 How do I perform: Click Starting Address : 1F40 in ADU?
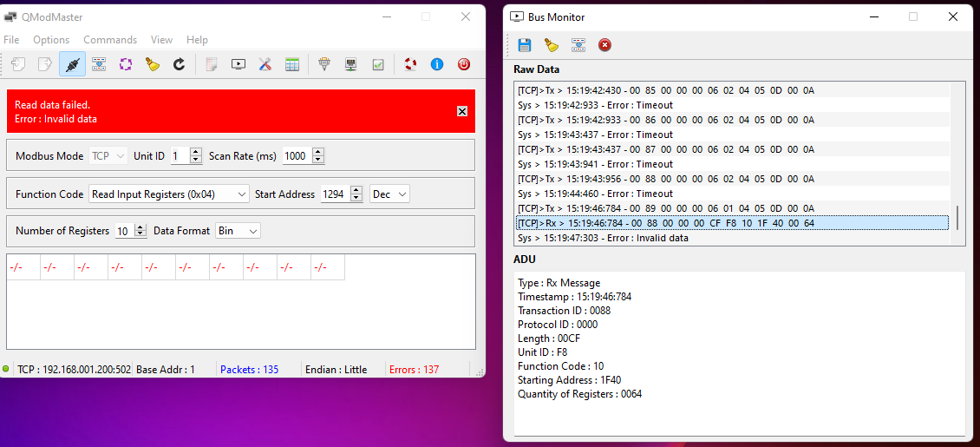[x=570, y=379]
